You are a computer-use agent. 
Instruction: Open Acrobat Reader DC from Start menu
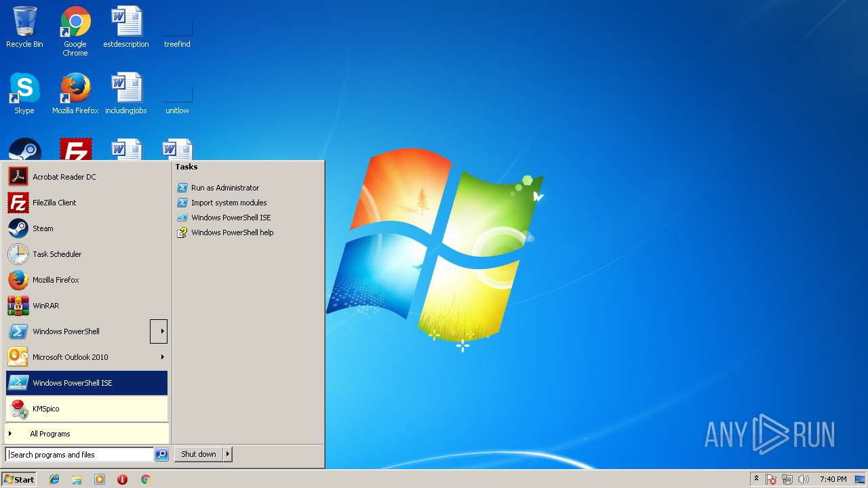[86, 177]
